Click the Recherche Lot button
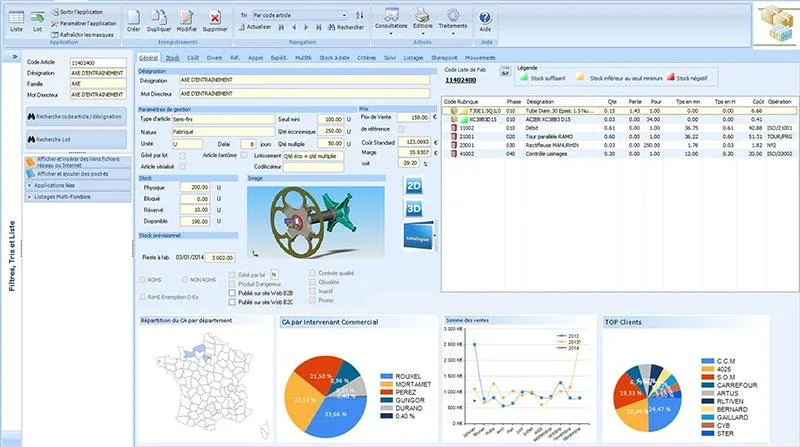The width and height of the screenshot is (800, 447). [76, 139]
